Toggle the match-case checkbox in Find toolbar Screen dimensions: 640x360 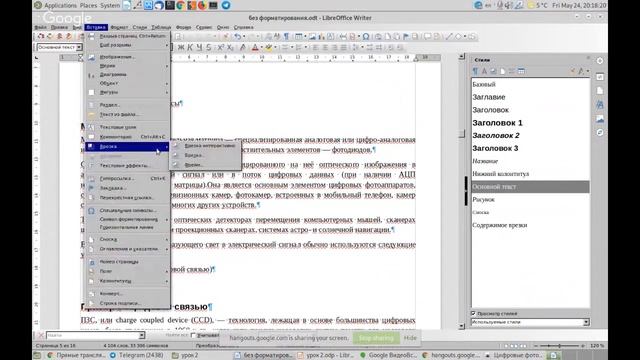[193, 336]
